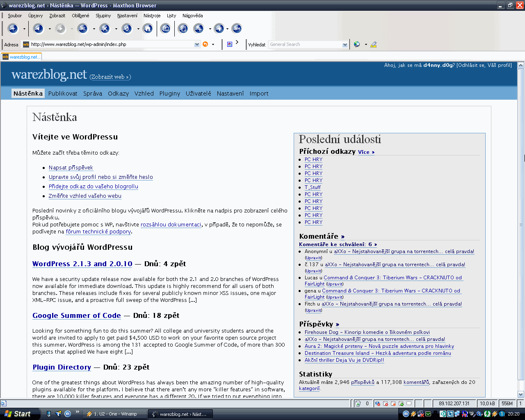
Task: Open dropdown arrow next to orange Go icon
Action: [213, 44]
